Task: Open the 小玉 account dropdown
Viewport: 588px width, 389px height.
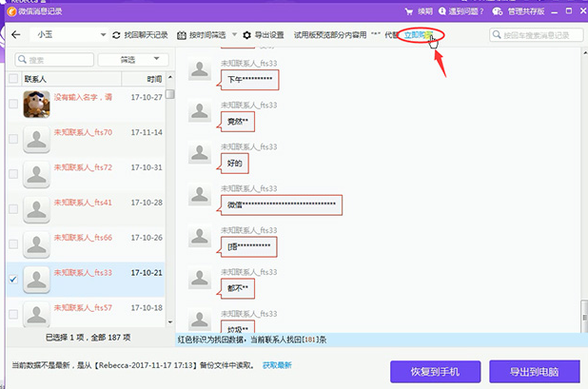Action: click(69, 35)
